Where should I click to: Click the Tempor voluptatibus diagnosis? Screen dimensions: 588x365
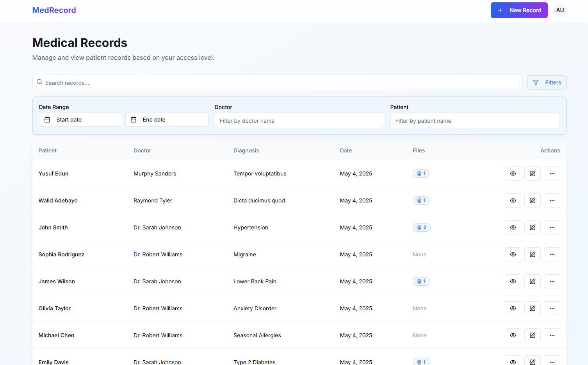point(260,174)
